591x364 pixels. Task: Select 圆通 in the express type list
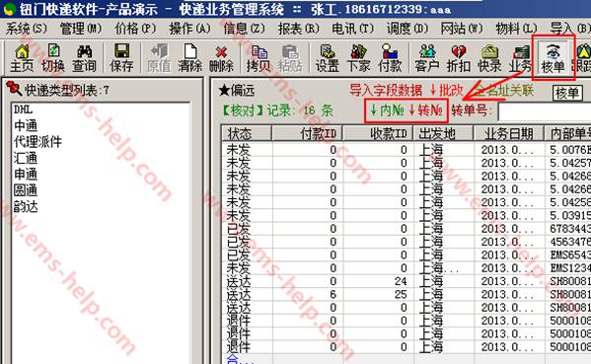26,190
